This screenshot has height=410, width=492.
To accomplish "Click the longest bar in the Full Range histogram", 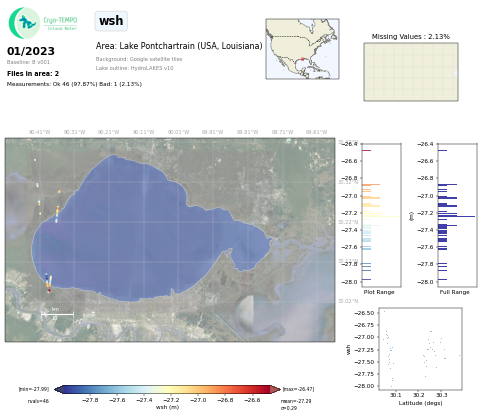I will pos(456,216).
